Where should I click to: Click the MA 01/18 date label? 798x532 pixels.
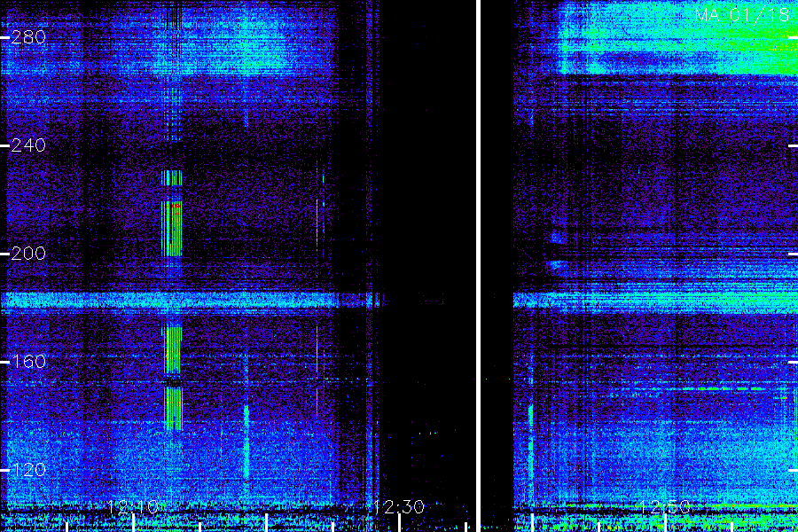[742, 15]
